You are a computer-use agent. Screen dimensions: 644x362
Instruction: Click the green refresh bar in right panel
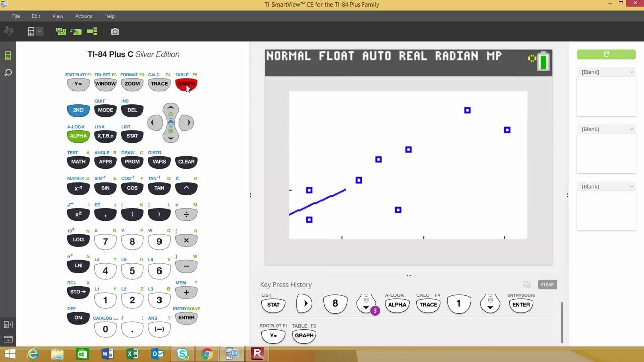click(x=606, y=54)
